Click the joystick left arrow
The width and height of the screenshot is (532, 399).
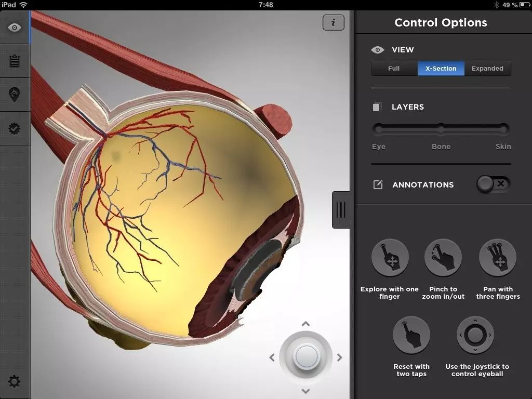[272, 357]
